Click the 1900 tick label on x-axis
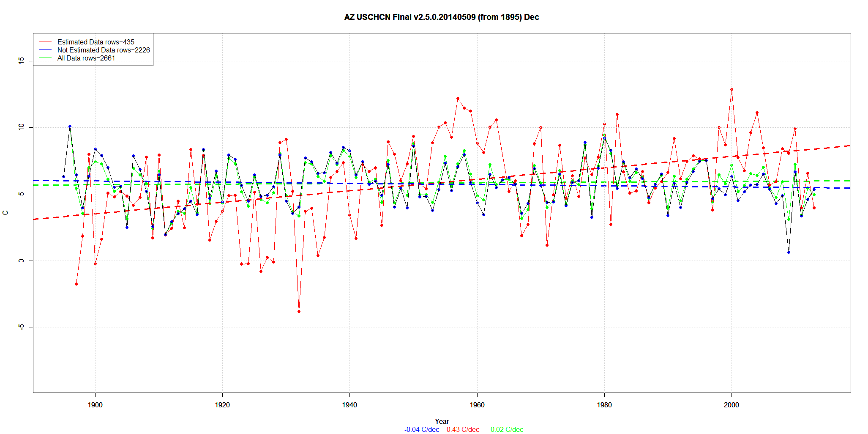Viewport: 868px width, 434px height. pos(95,405)
